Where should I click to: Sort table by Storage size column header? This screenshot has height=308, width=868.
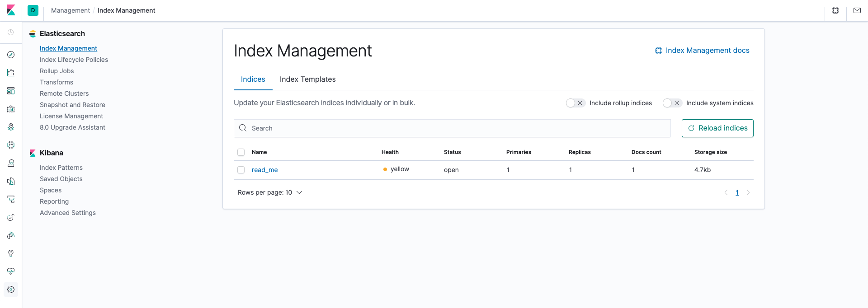click(x=711, y=152)
